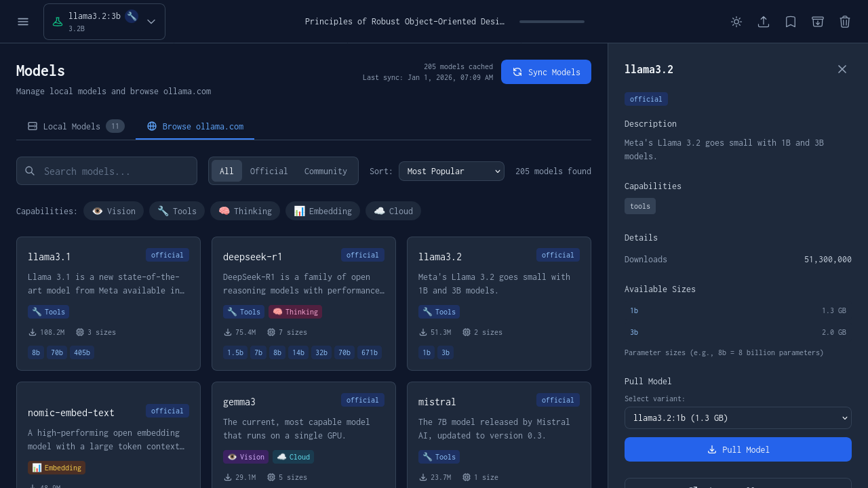Expand the model picker in the top-left
Screen dimensions: 868x488
click(151, 21)
